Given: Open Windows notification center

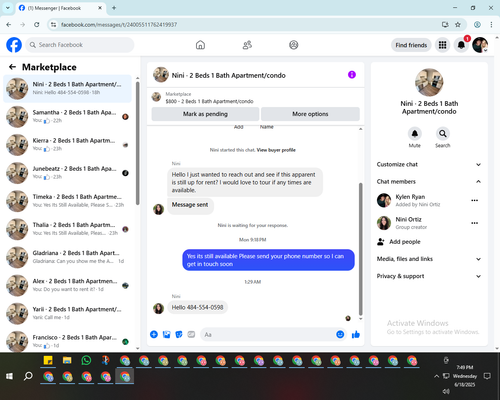Looking at the screenshot, I should pos(487,376).
